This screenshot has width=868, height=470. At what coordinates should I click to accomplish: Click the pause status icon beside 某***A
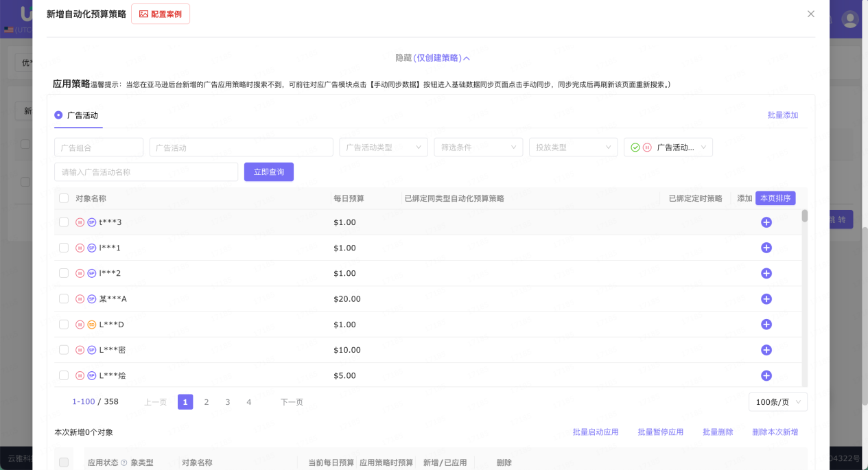(x=79, y=298)
